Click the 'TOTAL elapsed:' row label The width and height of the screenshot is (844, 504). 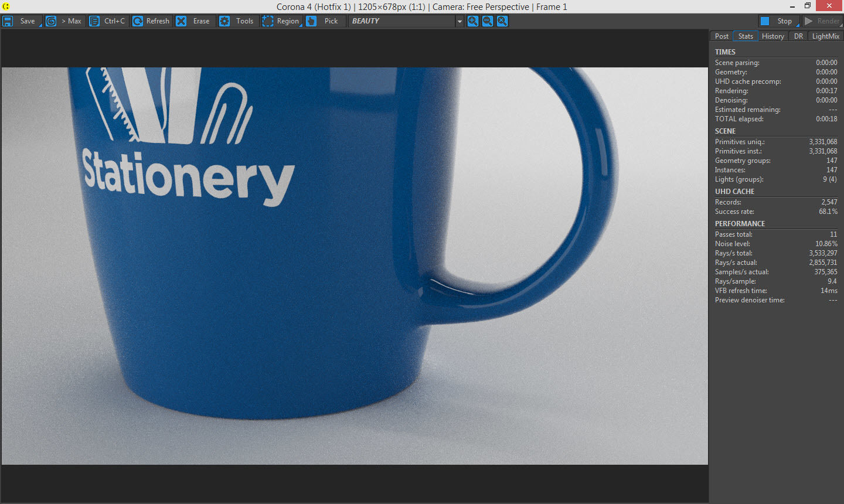coord(739,119)
